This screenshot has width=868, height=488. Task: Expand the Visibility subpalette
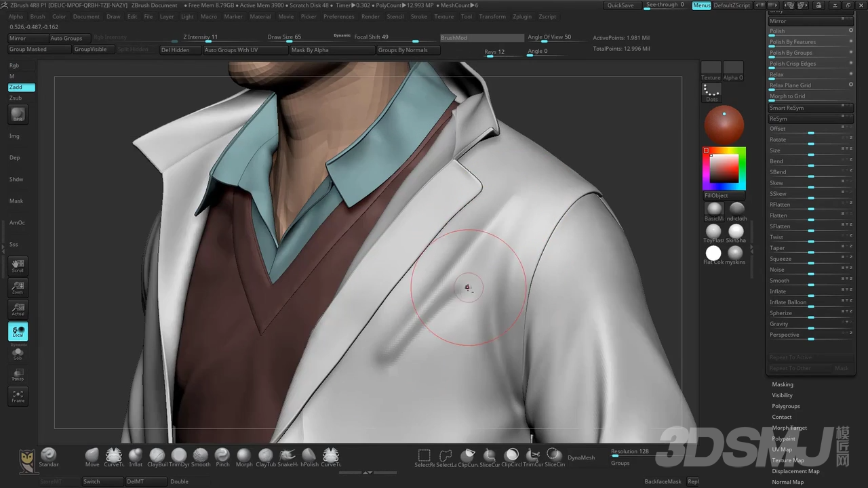(x=782, y=395)
